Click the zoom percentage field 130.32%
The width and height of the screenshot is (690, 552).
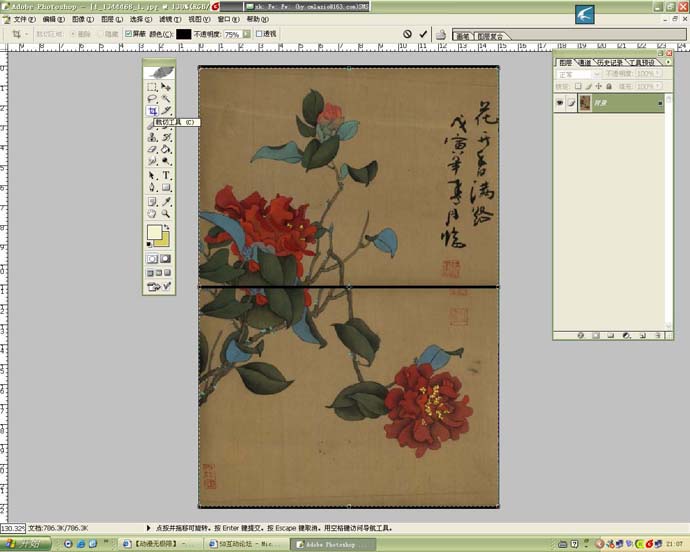13,528
